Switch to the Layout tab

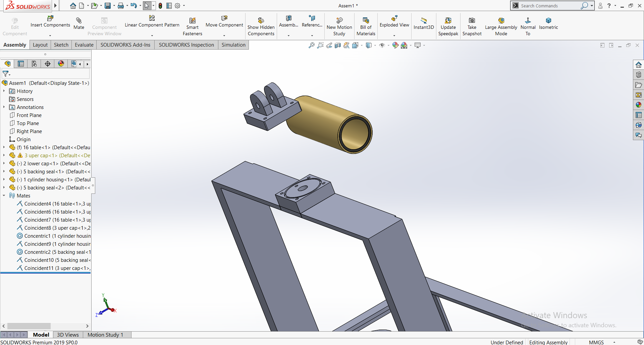(40, 45)
